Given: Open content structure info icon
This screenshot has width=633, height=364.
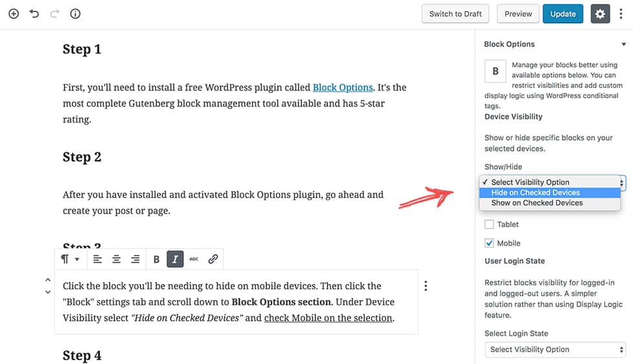Looking at the screenshot, I should (75, 14).
